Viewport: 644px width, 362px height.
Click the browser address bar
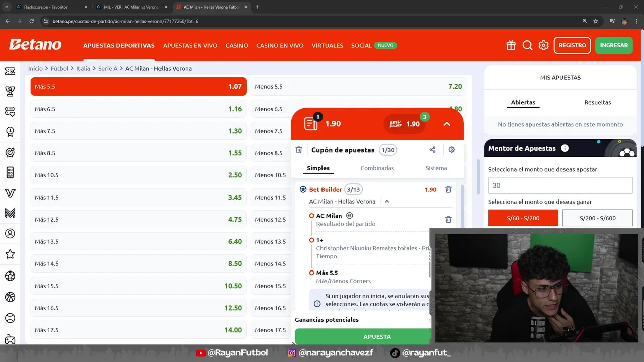click(312, 21)
